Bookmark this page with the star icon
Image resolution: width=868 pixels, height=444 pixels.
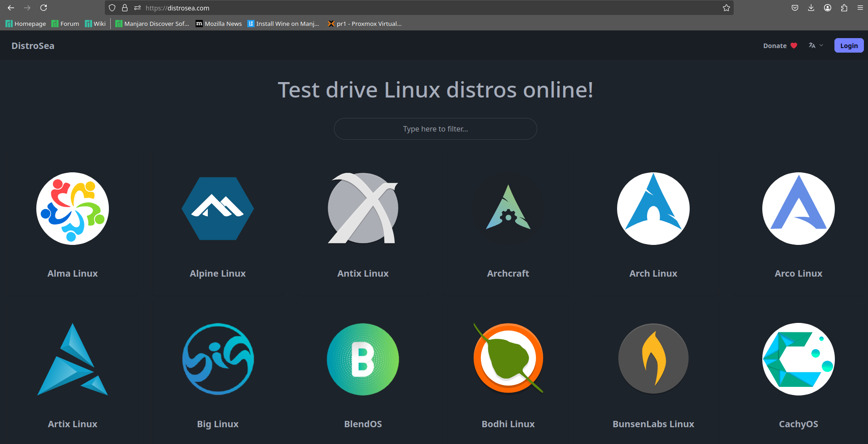tap(726, 8)
